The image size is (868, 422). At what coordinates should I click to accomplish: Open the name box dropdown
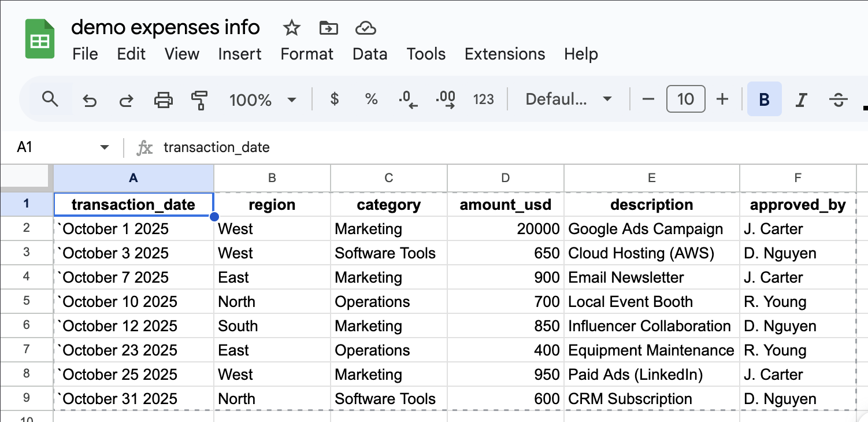tap(104, 147)
